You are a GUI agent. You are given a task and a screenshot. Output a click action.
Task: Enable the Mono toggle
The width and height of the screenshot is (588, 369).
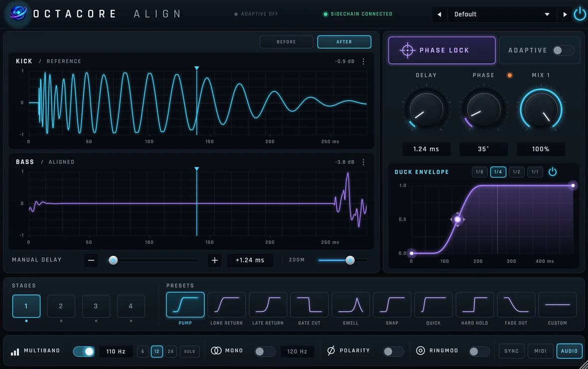(265, 352)
